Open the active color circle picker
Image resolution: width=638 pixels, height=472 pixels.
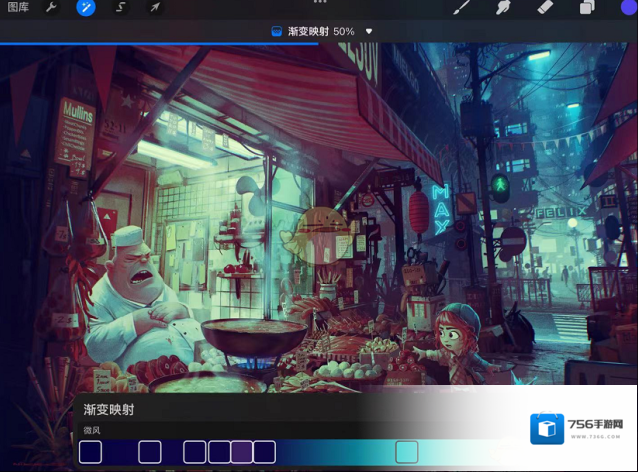[628, 8]
